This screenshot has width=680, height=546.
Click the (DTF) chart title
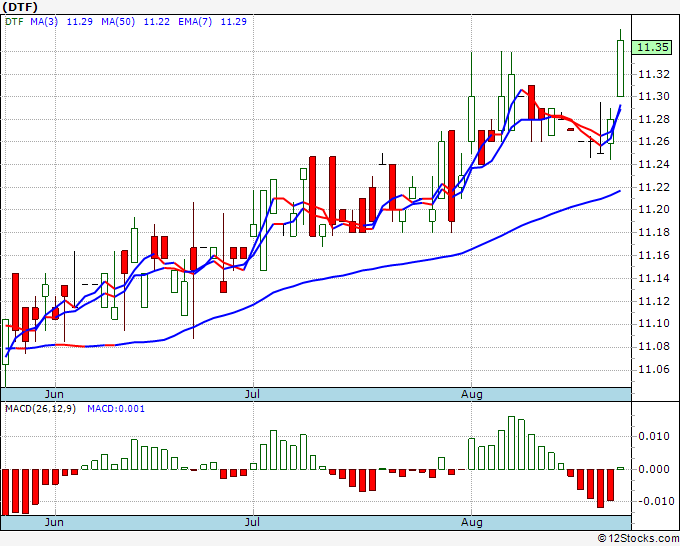click(x=20, y=7)
